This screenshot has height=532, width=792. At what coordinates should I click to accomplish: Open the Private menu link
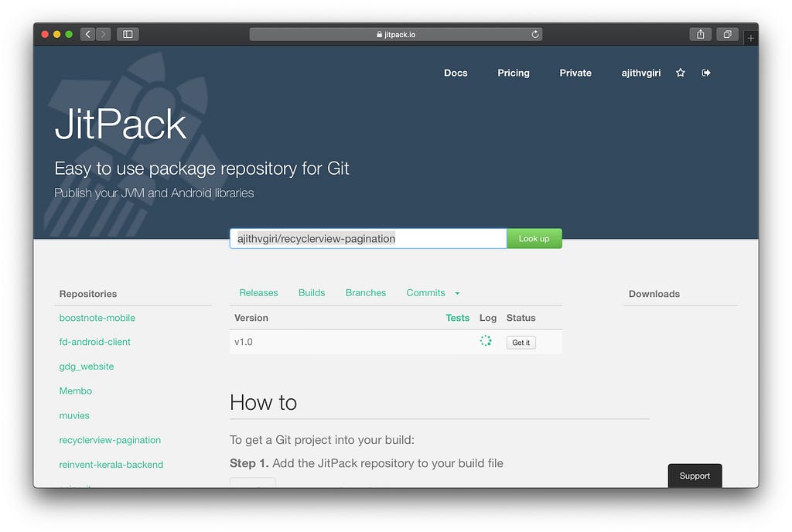(x=575, y=73)
